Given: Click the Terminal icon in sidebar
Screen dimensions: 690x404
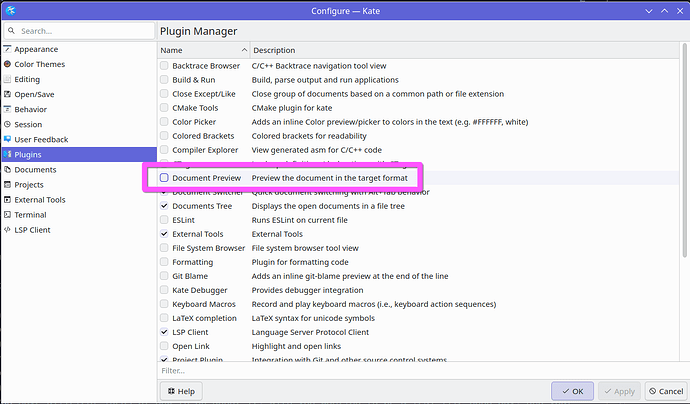Looking at the screenshot, I should point(7,214).
